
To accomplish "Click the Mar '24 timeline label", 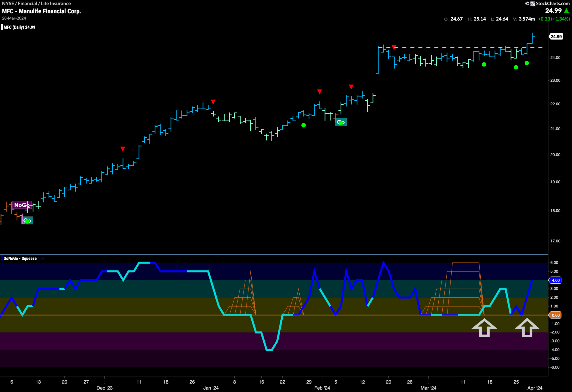I will pos(428,388).
